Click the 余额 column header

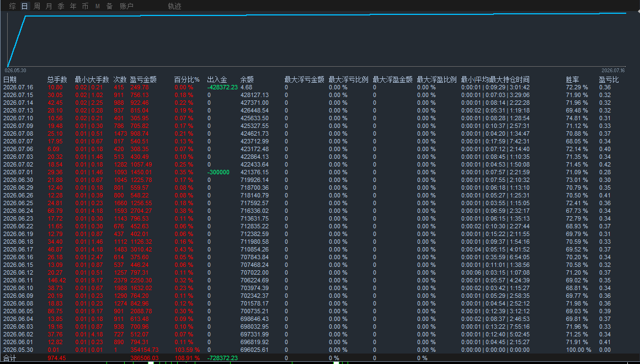(x=247, y=79)
